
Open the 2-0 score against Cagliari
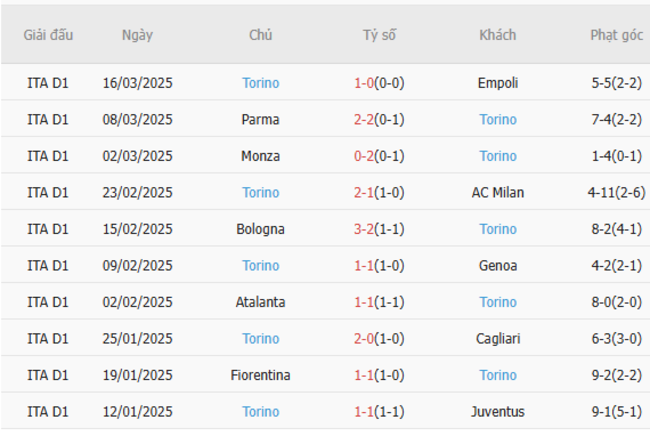click(x=364, y=338)
